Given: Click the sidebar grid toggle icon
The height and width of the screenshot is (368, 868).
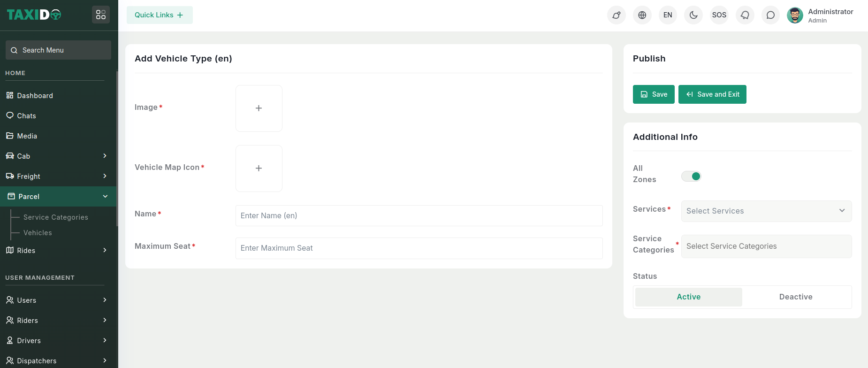Looking at the screenshot, I should pos(101,15).
